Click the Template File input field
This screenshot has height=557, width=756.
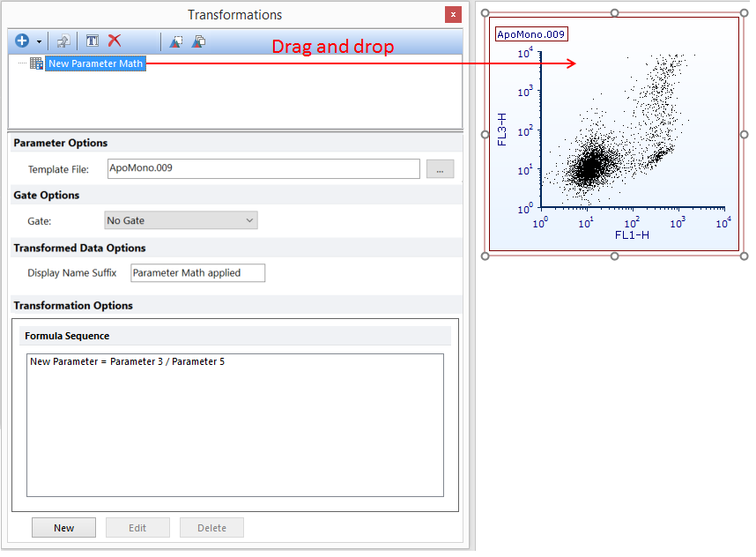263,169
